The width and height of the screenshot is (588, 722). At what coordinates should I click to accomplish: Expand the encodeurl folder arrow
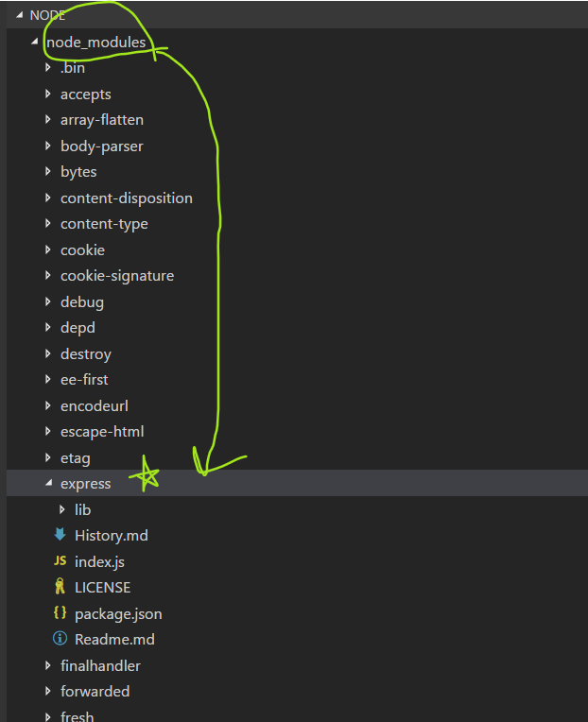48,405
